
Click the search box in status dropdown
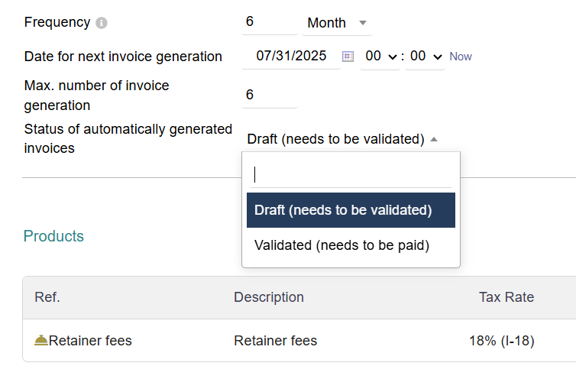pos(351,175)
